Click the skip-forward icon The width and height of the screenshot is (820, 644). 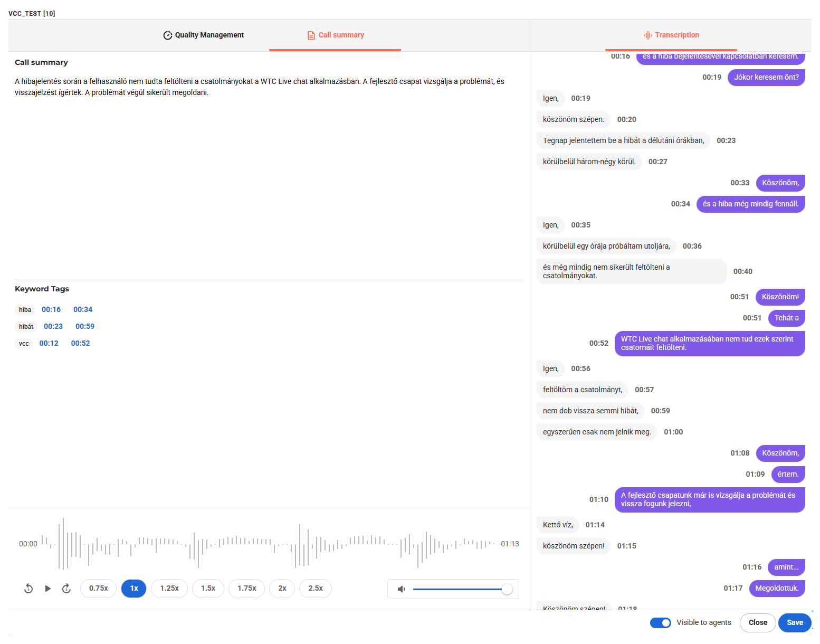pyautogui.click(x=66, y=589)
